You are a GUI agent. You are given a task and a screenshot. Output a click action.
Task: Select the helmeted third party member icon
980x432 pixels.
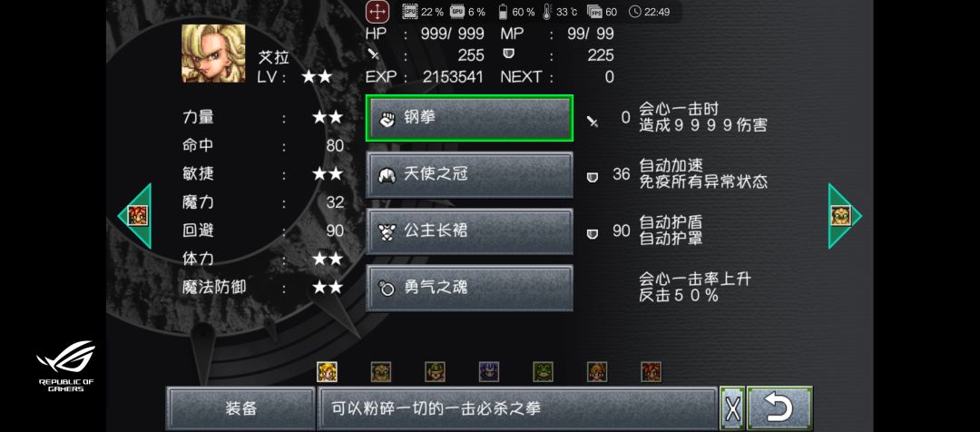click(x=435, y=372)
